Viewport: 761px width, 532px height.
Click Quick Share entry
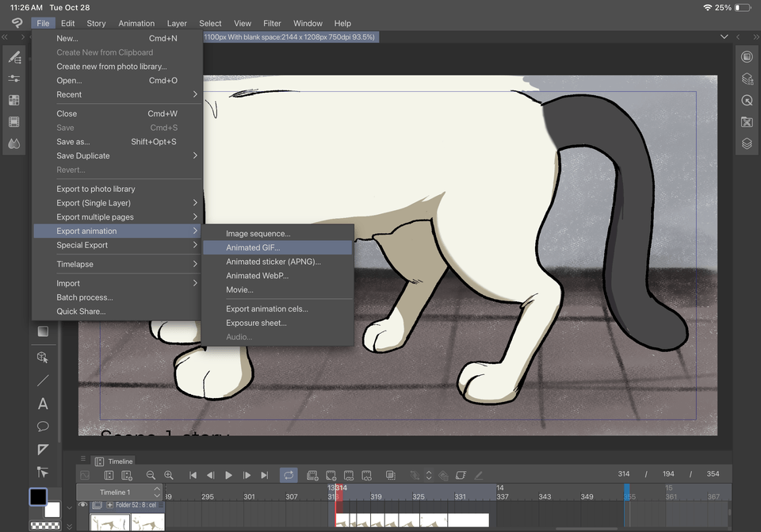117,311
